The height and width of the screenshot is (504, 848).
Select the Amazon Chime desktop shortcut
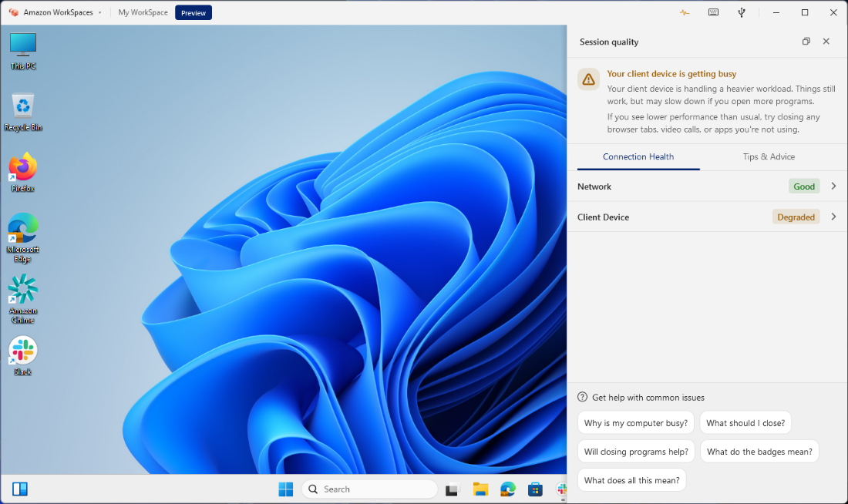22,300
